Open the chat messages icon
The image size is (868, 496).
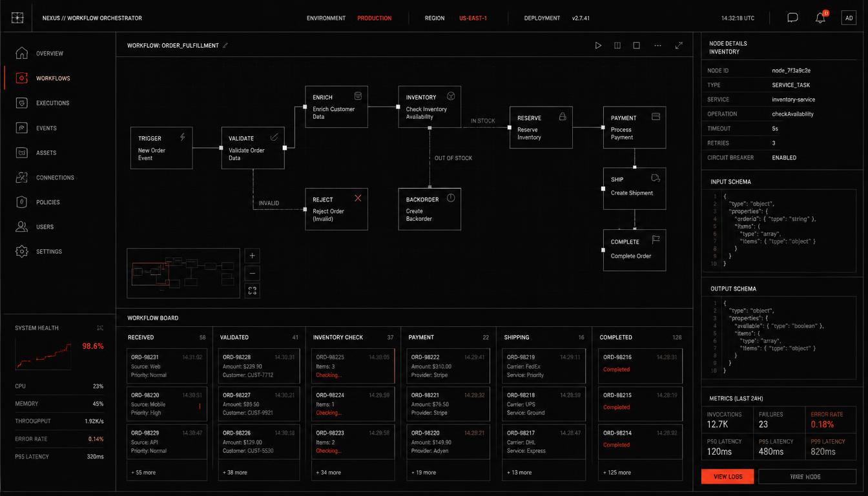point(792,18)
